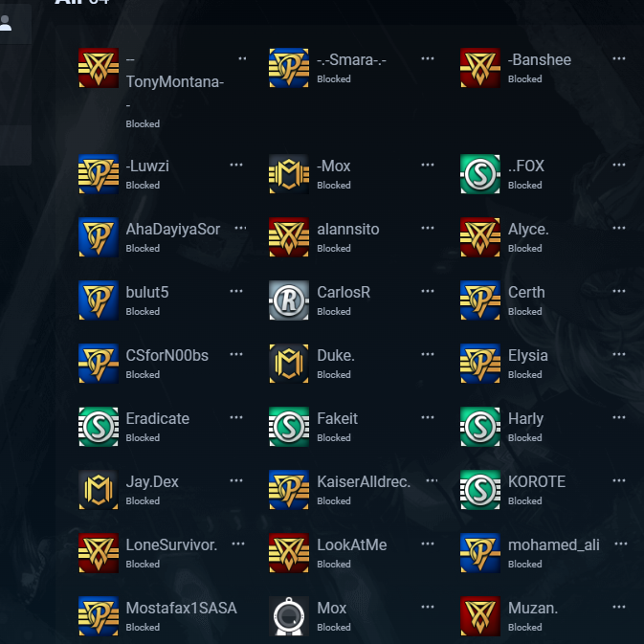Image resolution: width=644 pixels, height=644 pixels.
Task: Open the more options for KOROTE
Action: 619,480
